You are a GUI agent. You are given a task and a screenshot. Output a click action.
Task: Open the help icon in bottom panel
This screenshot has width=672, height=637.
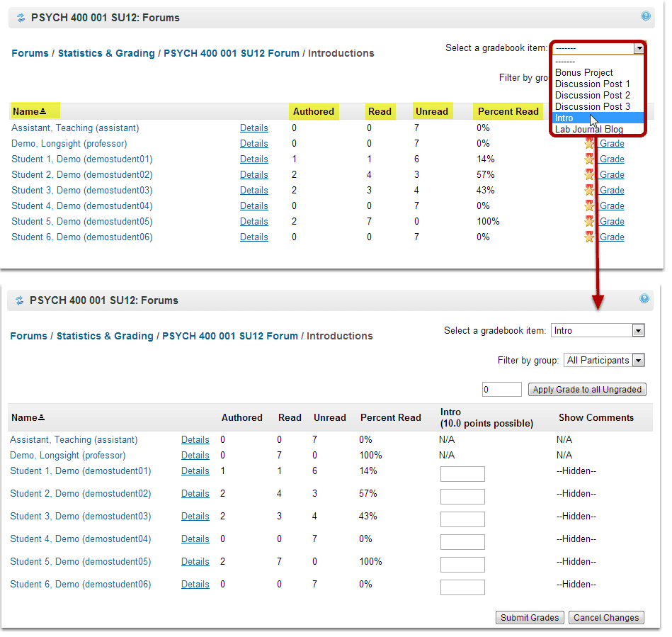click(644, 298)
